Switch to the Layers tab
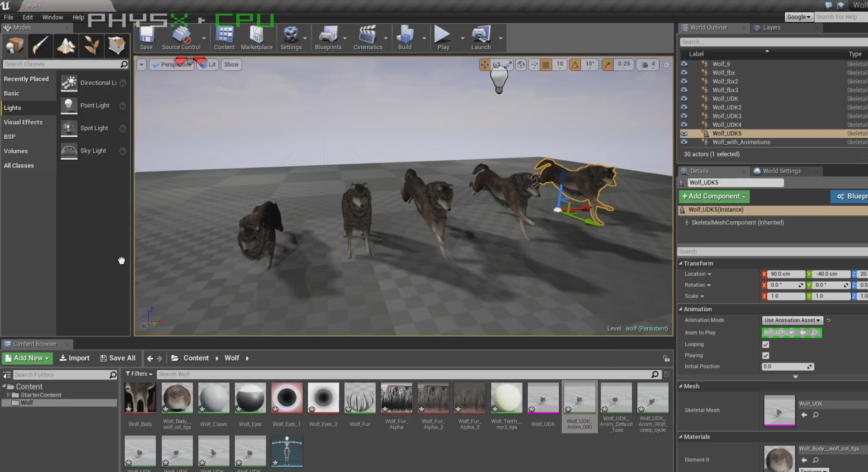 point(771,28)
